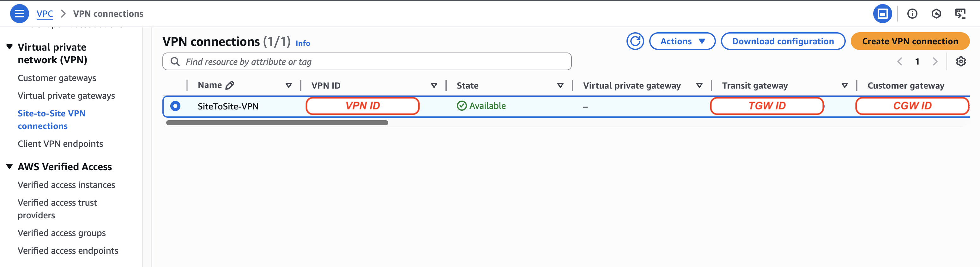Go to next page of results
The image size is (980, 267).
coord(935,61)
